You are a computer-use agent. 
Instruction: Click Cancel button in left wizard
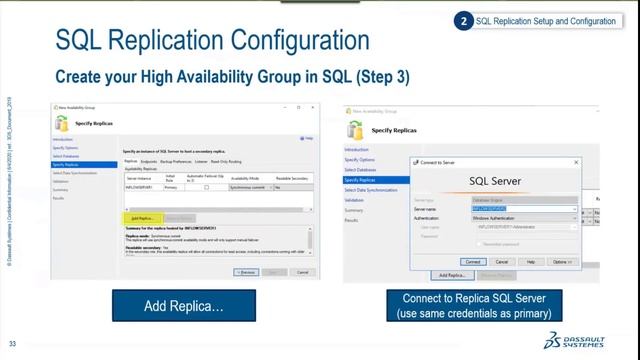coord(302,272)
